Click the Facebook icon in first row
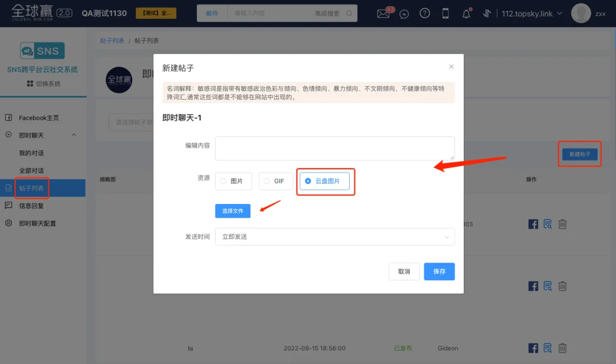616x364 pixels. (x=533, y=224)
